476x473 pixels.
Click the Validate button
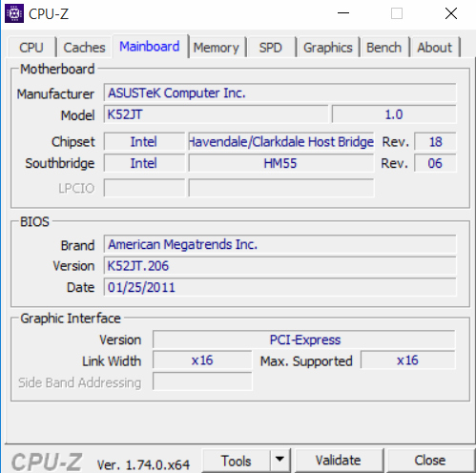click(339, 461)
